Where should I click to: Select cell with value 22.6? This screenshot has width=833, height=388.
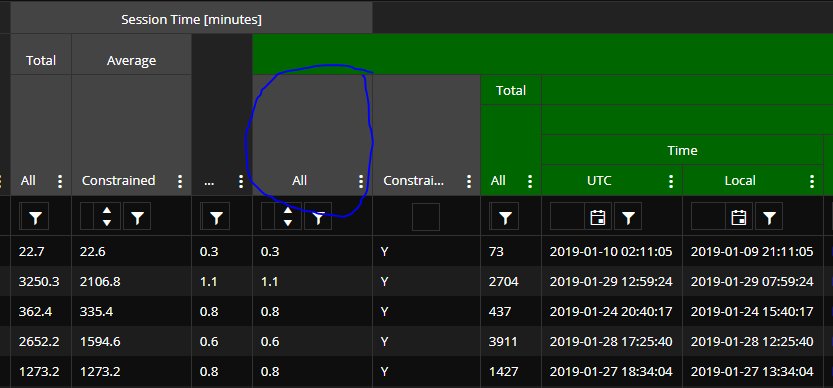click(131, 251)
